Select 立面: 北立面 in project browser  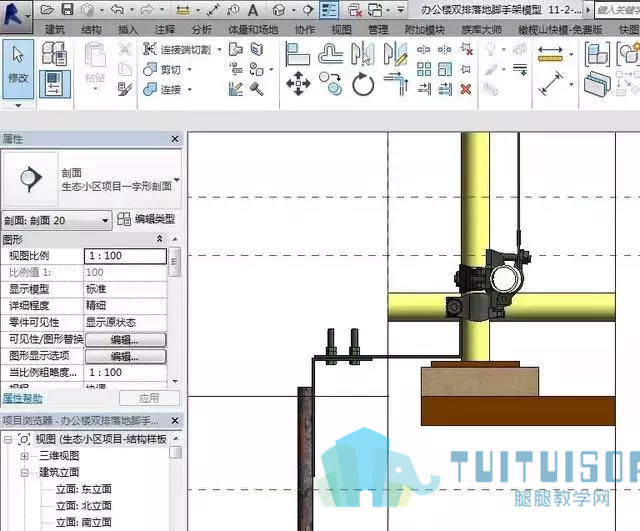tap(84, 506)
